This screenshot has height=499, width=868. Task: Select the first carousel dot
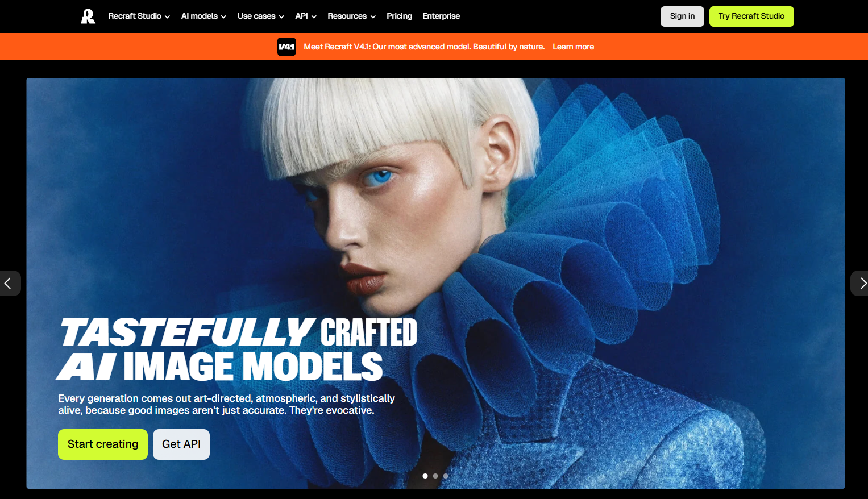(425, 476)
